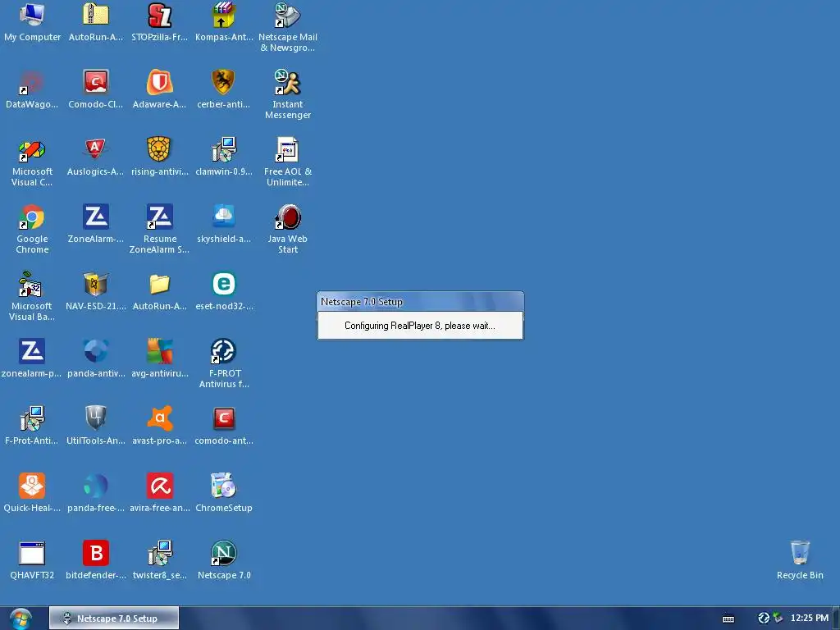
Task: Open the Java Web Start shortcut
Action: [x=288, y=217]
